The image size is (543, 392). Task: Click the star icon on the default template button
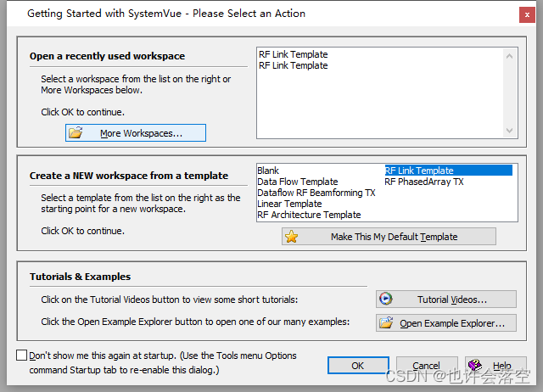pos(291,237)
